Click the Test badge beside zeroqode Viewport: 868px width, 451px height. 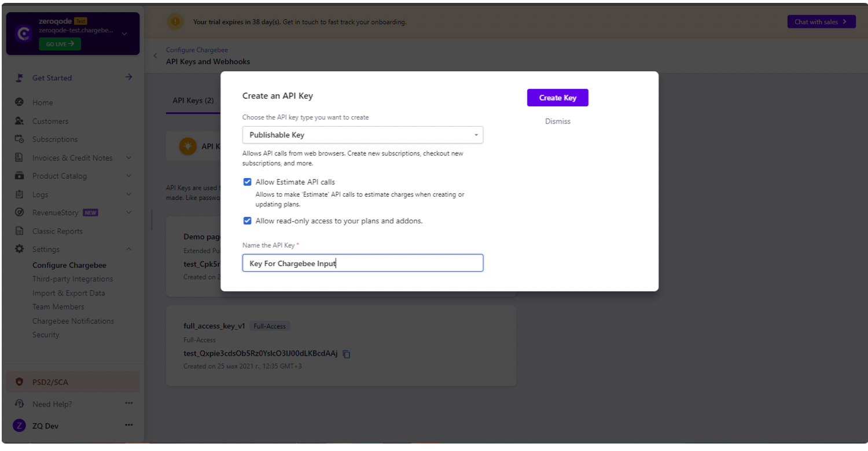tap(80, 21)
